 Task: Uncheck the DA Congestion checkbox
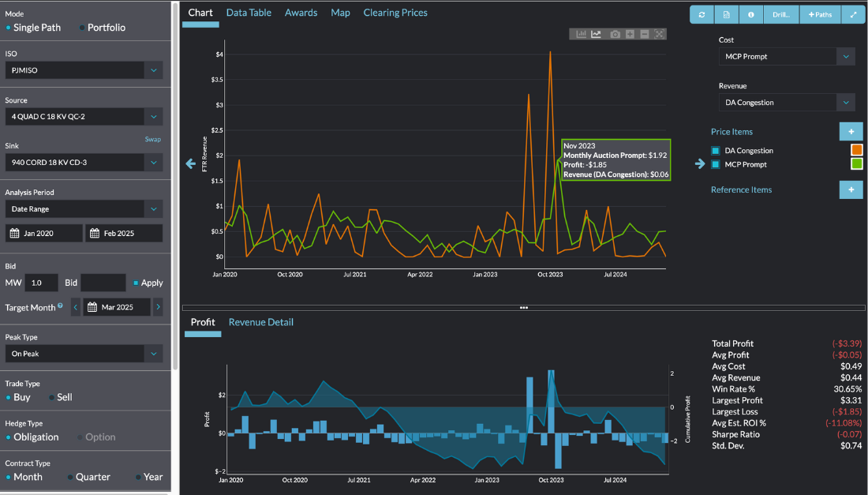[x=716, y=151]
